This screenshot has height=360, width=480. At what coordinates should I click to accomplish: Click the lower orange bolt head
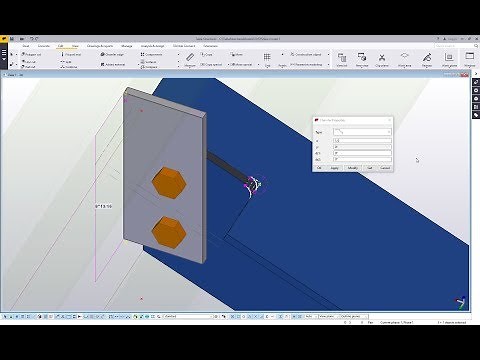coord(169,232)
